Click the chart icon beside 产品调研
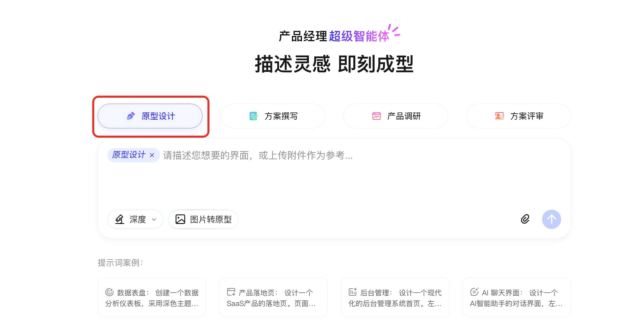The image size is (644, 334). pos(376,116)
